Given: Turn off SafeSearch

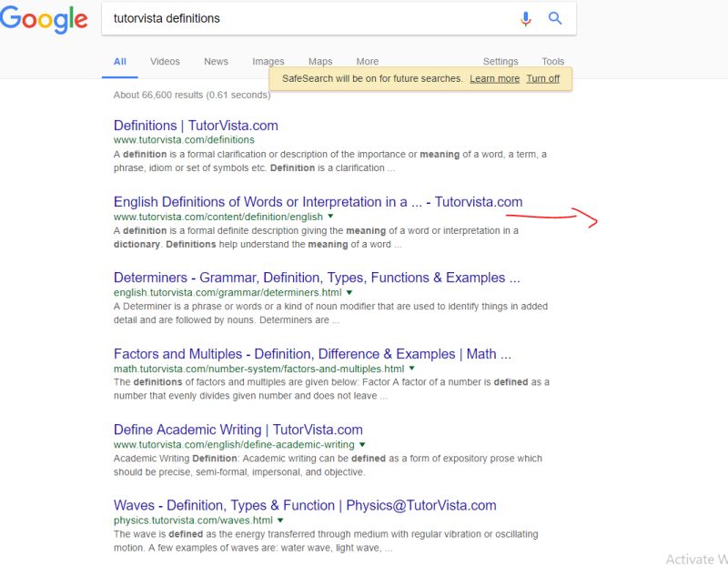Looking at the screenshot, I should [542, 78].
